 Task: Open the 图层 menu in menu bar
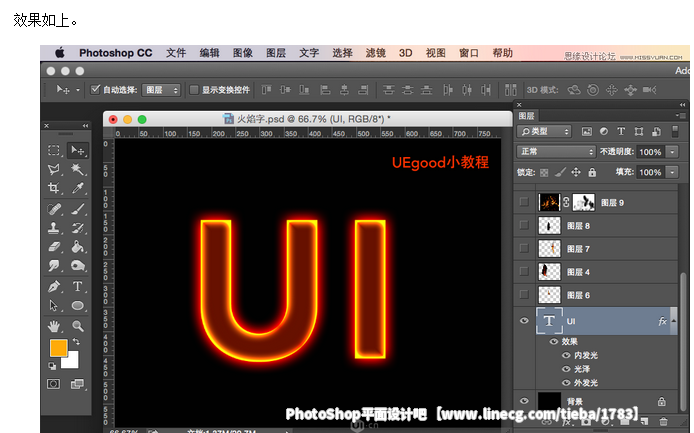pos(276,53)
